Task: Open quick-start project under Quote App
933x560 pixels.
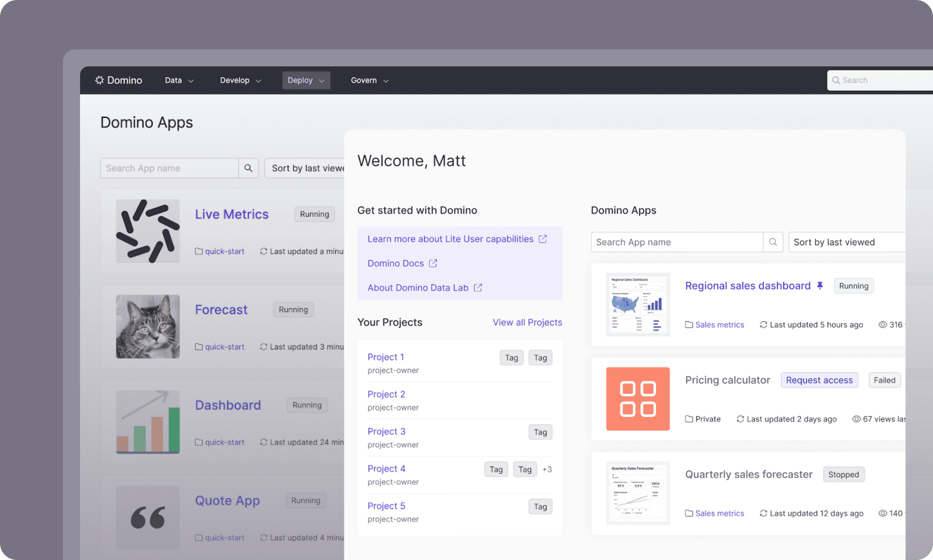Action: (224, 537)
